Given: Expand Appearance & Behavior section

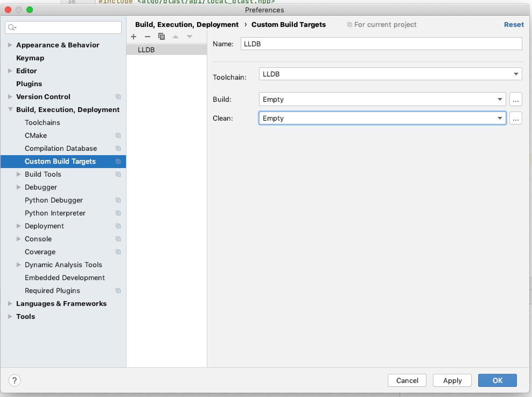Looking at the screenshot, I should point(10,45).
